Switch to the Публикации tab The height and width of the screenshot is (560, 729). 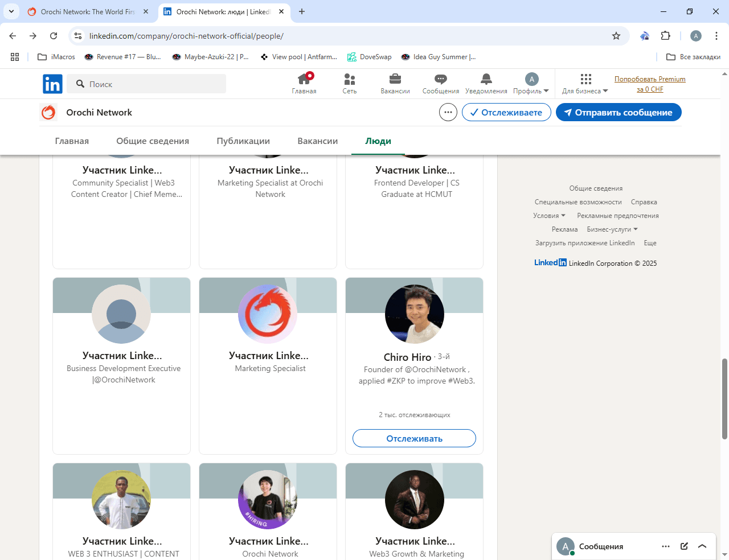243,141
